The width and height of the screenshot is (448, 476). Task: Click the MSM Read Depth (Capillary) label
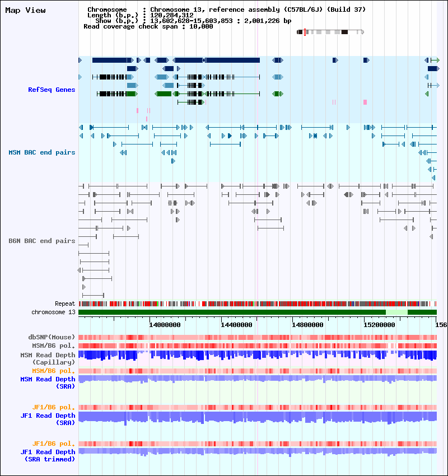pyautogui.click(x=48, y=358)
